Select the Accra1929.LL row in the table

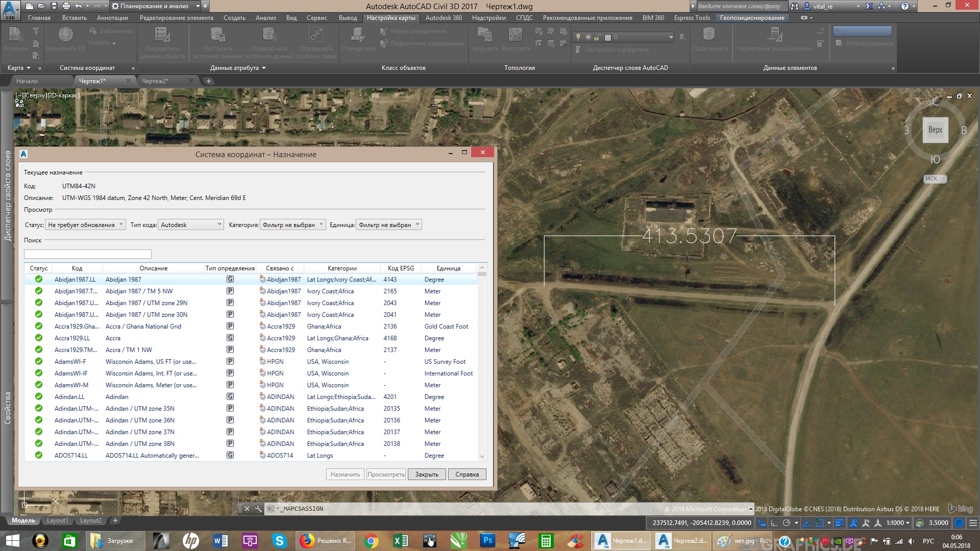[252, 338]
